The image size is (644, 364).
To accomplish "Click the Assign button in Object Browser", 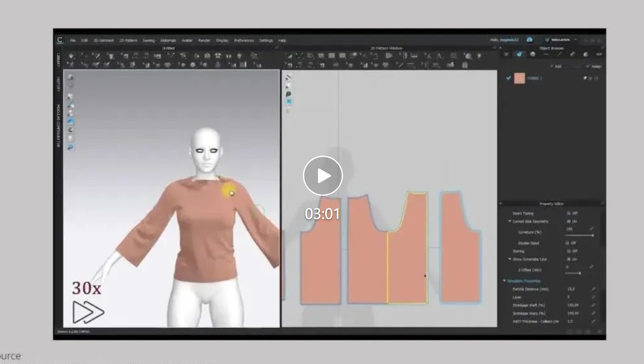I will pyautogui.click(x=594, y=66).
